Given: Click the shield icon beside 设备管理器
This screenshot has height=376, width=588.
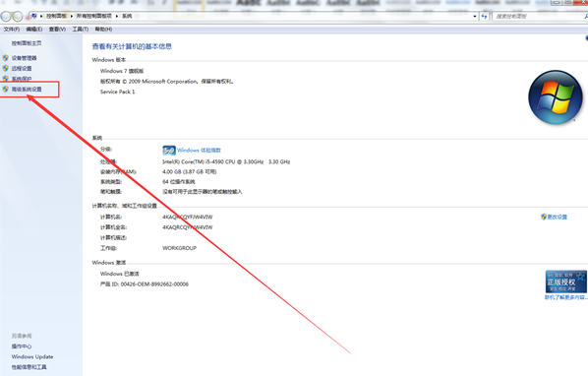Looking at the screenshot, I should (6, 58).
